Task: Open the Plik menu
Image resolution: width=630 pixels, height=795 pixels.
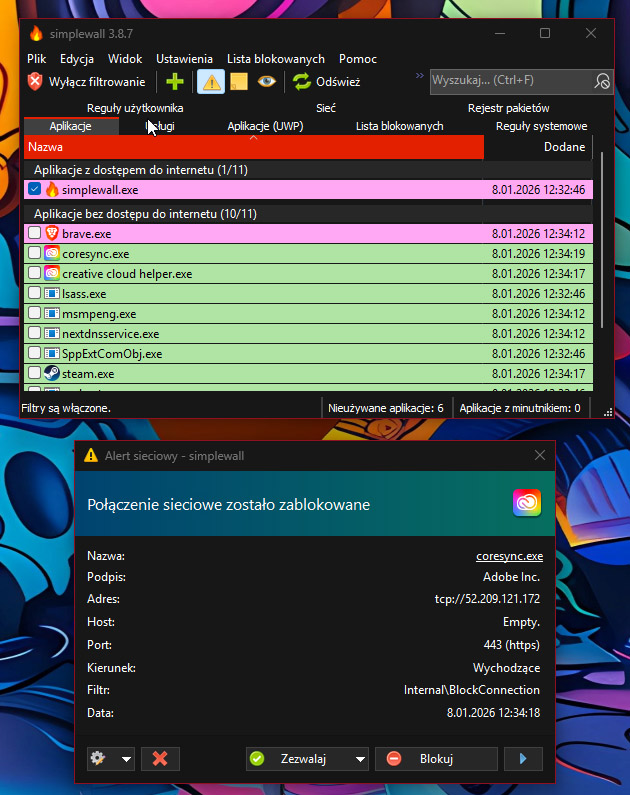Action: (x=36, y=59)
